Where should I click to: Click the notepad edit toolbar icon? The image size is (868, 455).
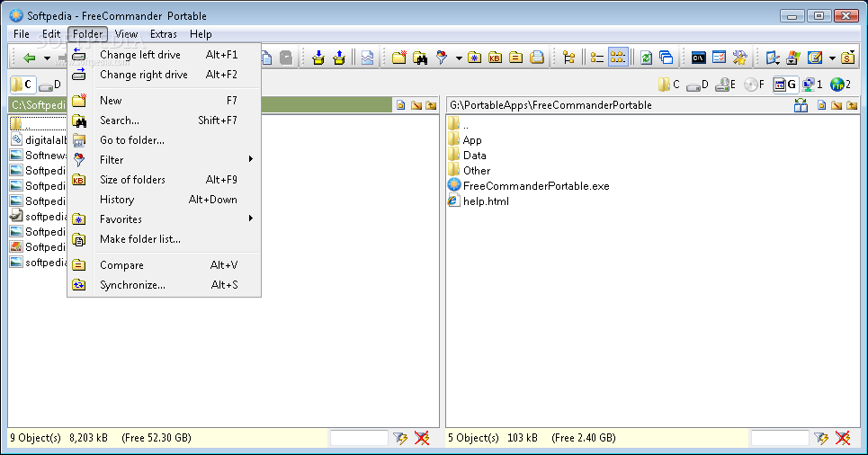tap(815, 58)
